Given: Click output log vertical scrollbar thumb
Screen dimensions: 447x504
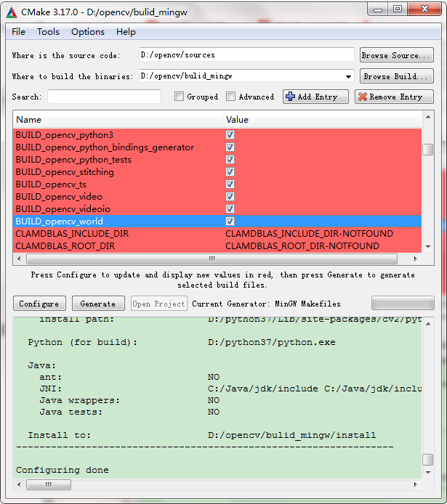Looking at the screenshot, I should (428, 460).
